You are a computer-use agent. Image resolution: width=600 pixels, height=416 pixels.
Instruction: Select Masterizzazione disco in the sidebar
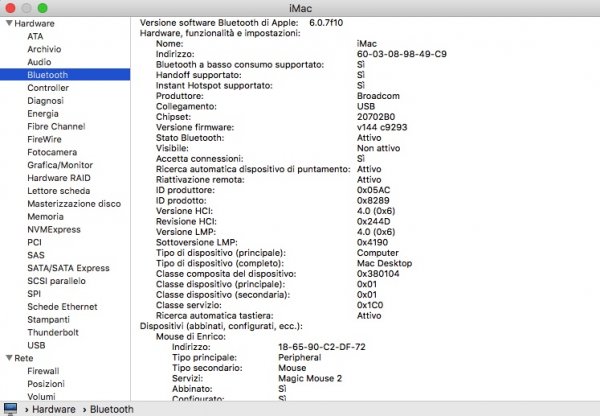pyautogui.click(x=74, y=204)
